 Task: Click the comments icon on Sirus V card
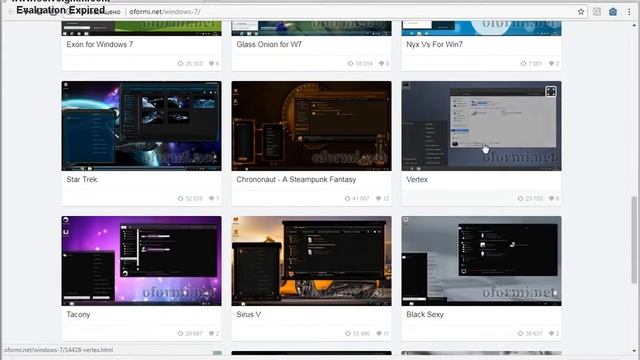(378, 333)
